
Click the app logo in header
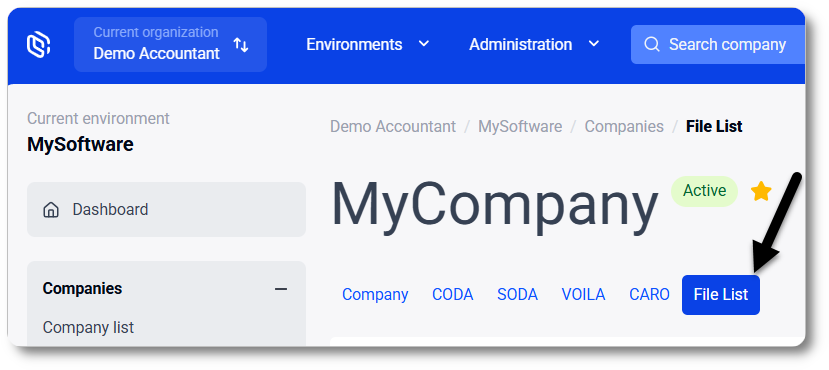39,44
